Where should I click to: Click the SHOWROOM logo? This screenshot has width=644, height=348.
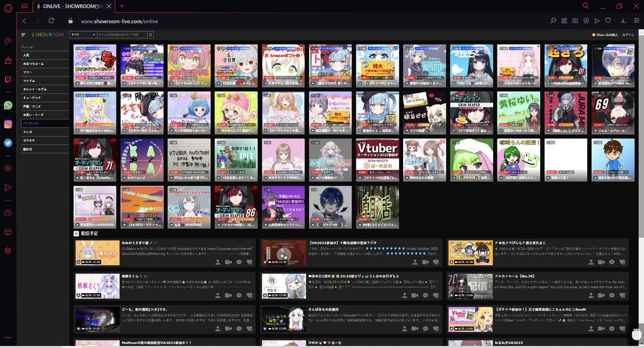click(x=47, y=35)
